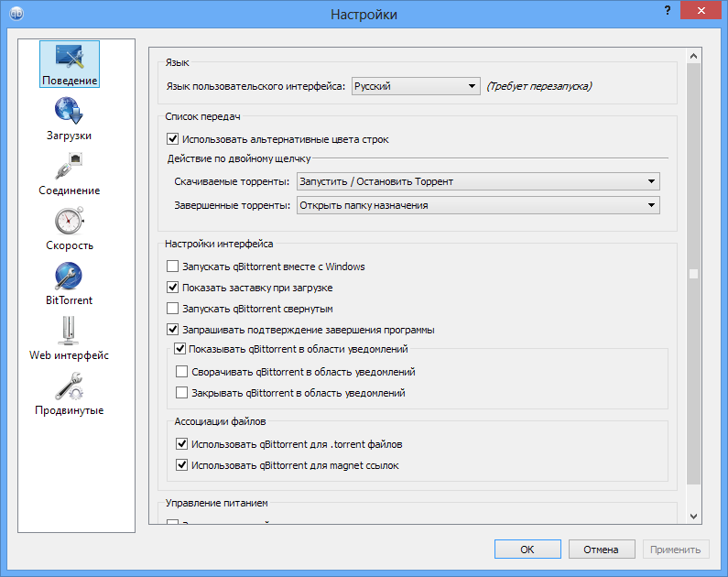Click the scrollbar down arrow

[693, 517]
